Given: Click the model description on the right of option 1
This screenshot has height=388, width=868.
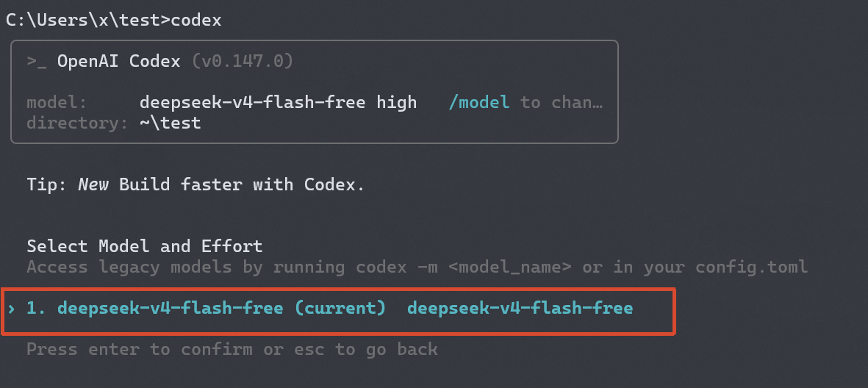Looking at the screenshot, I should 520,309.
